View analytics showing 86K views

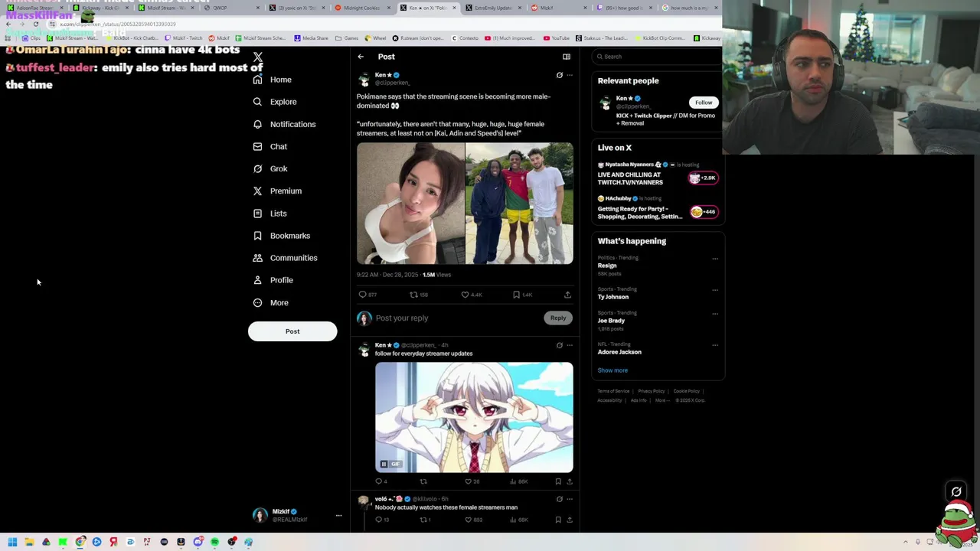(519, 481)
